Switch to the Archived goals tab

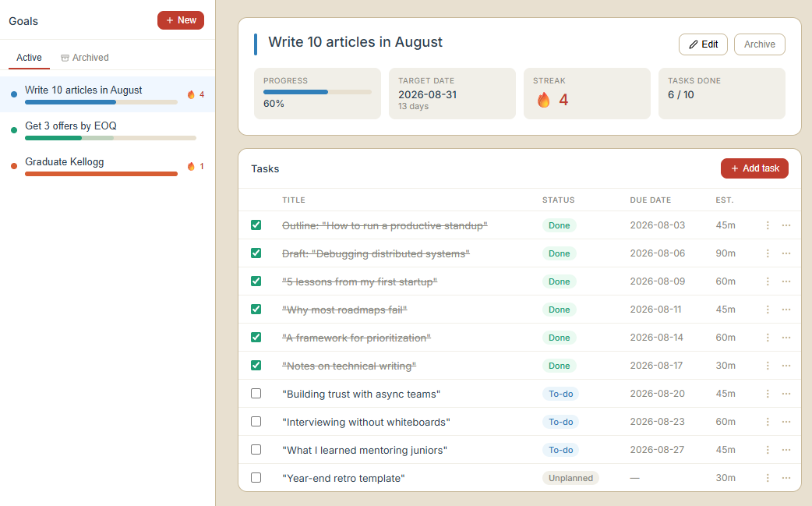(85, 58)
